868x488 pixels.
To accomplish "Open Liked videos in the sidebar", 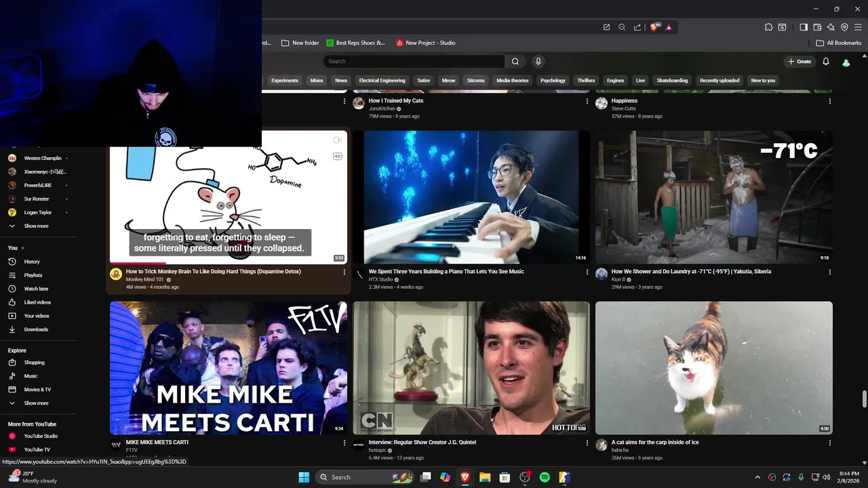I will (x=38, y=302).
